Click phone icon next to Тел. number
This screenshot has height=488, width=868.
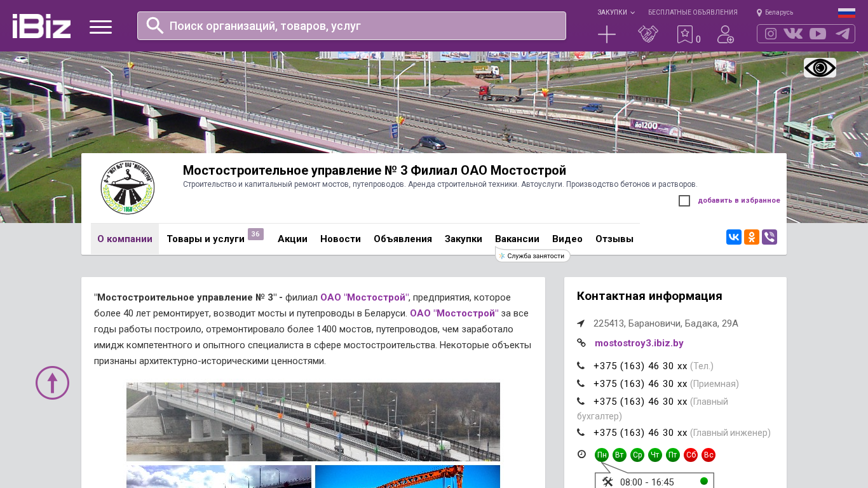click(x=581, y=366)
